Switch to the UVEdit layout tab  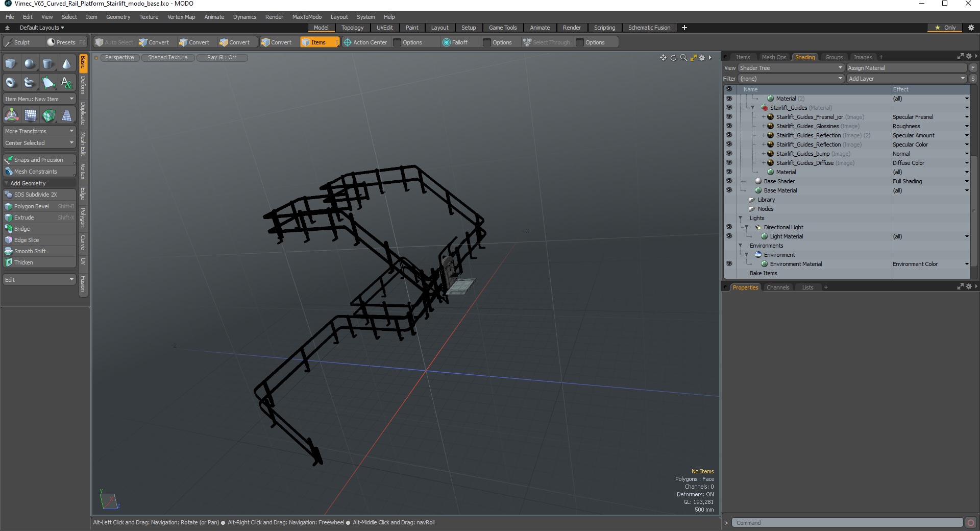tap(384, 28)
